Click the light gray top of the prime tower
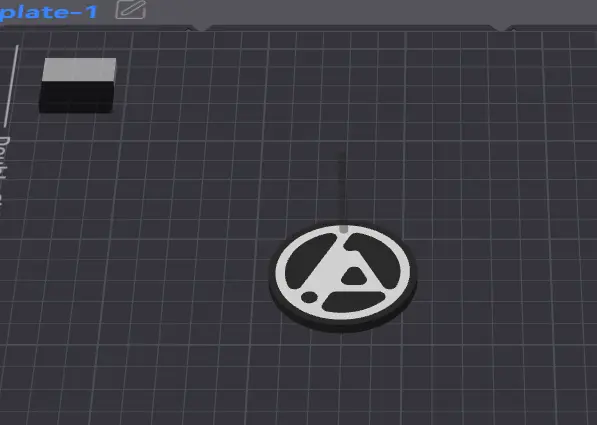 pyautogui.click(x=79, y=69)
